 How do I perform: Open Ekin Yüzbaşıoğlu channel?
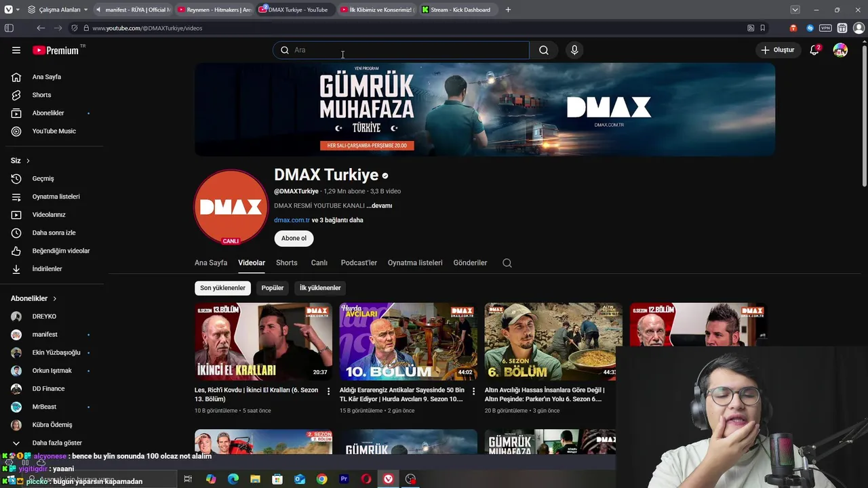pos(52,352)
